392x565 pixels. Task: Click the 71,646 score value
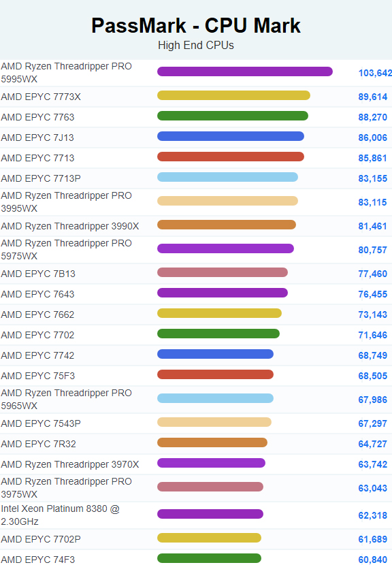pos(372,335)
